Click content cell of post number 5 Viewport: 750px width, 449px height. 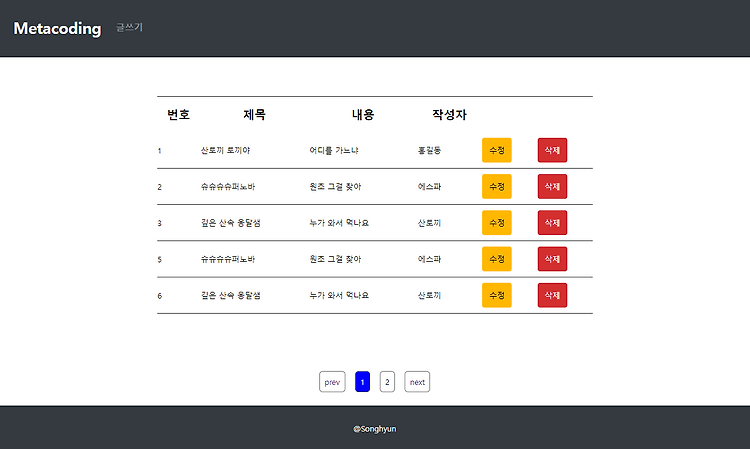coord(335,259)
